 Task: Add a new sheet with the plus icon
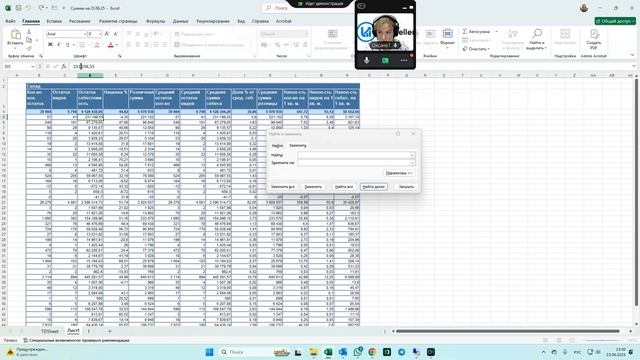tap(109, 331)
